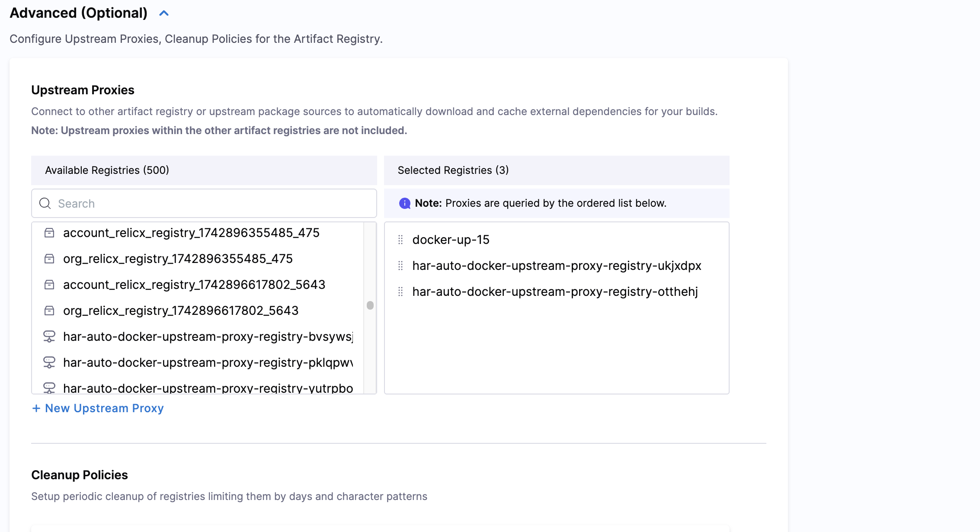Image resolution: width=980 pixels, height=532 pixels.
Task: Click drag handle for proxy-registry-ukjxdpx
Action: 400,266
